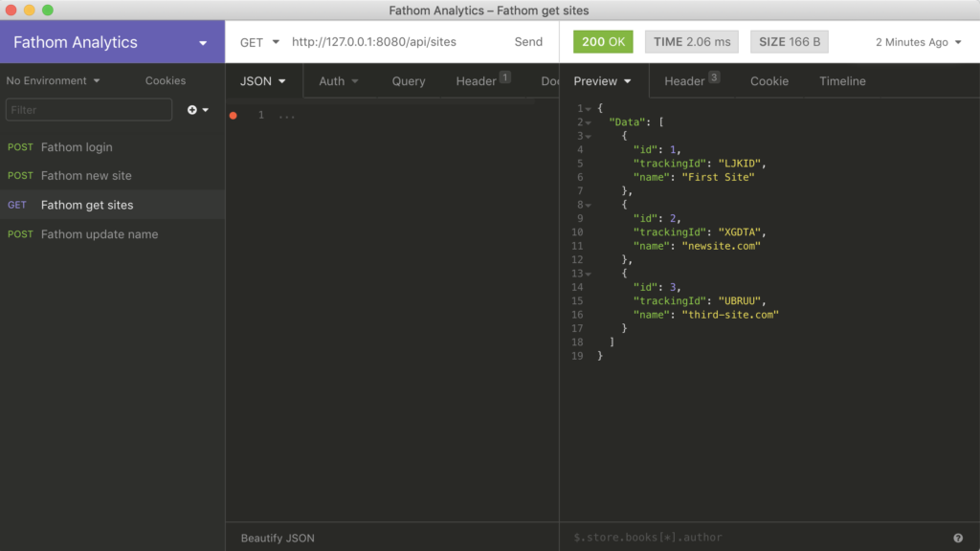Select the Fathom update name request

click(100, 234)
